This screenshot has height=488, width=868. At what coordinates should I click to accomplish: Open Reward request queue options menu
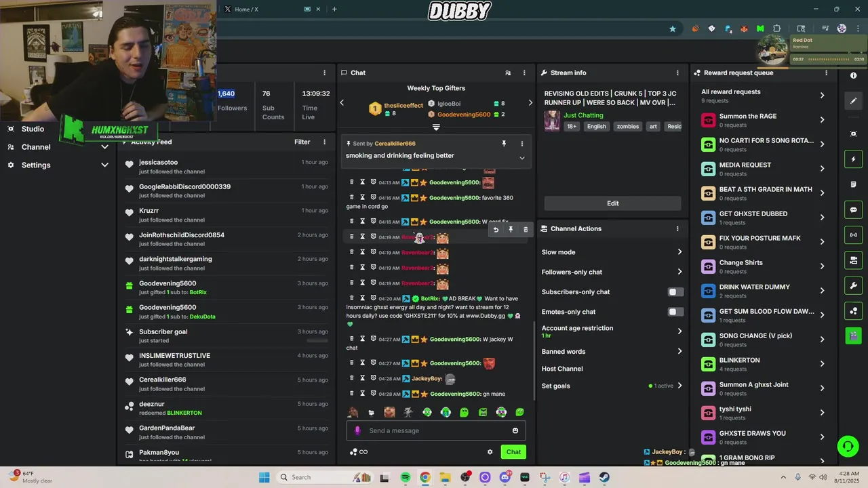coord(826,73)
